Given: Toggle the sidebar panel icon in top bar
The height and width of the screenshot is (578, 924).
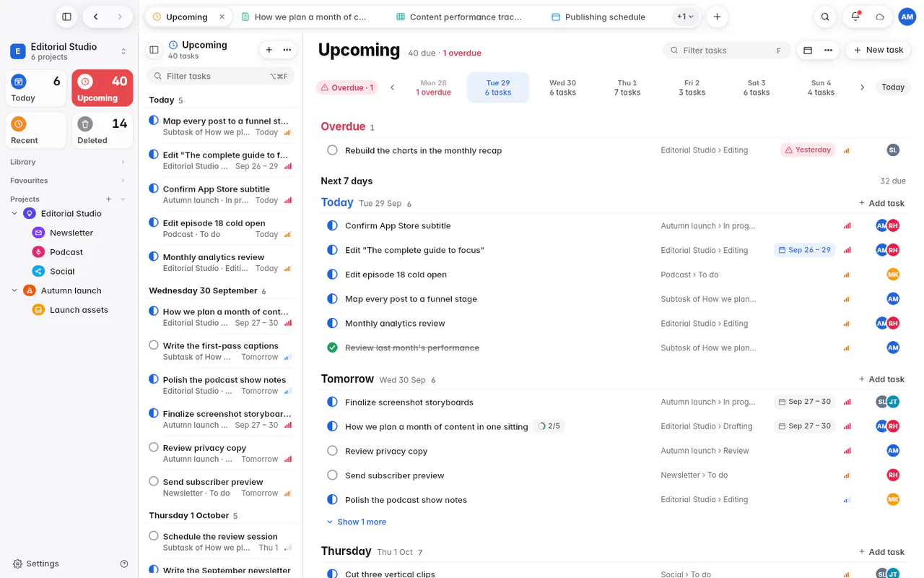Looking at the screenshot, I should [66, 17].
